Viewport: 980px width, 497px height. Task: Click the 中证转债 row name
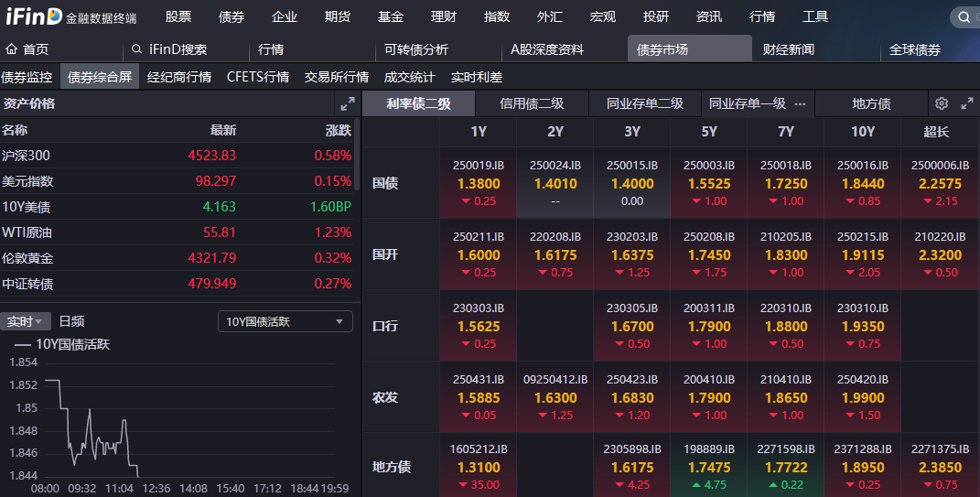pyautogui.click(x=27, y=284)
